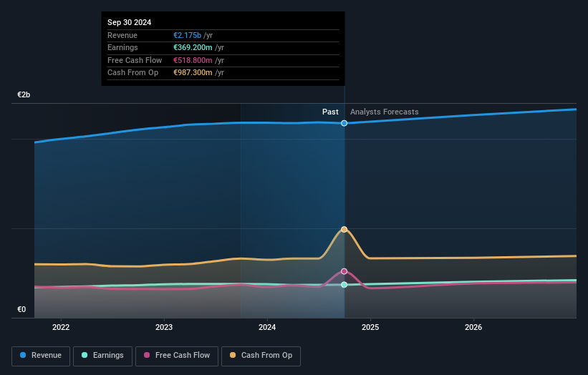This screenshot has width=588, height=375.
Task: Toggle the Revenue legend series
Action: pos(41,356)
